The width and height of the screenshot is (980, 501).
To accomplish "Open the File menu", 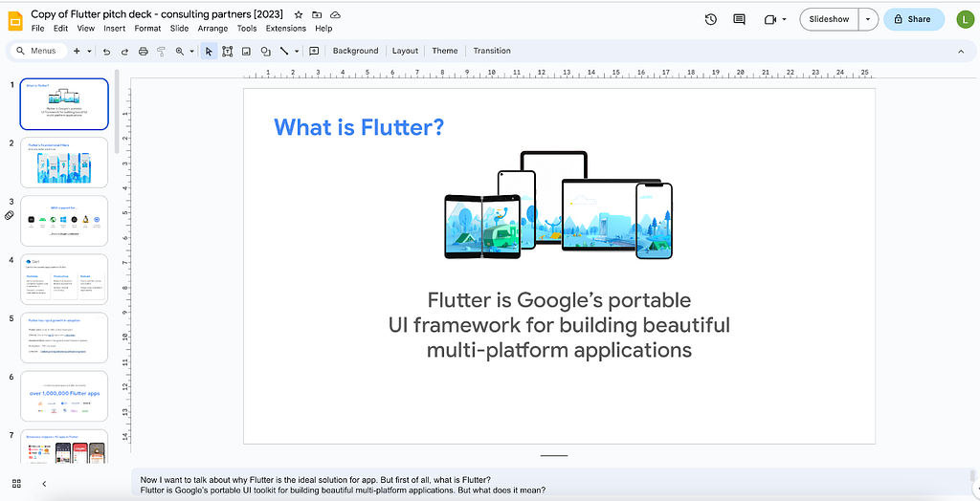I will 37,28.
